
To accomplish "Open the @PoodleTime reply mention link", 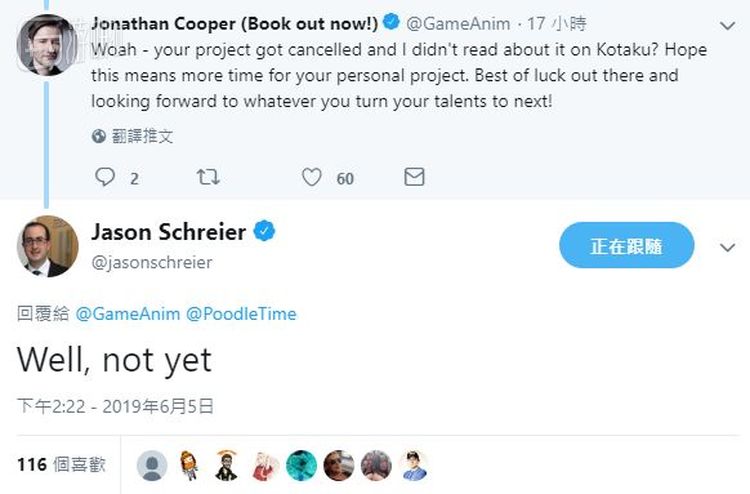I will pyautogui.click(x=241, y=313).
